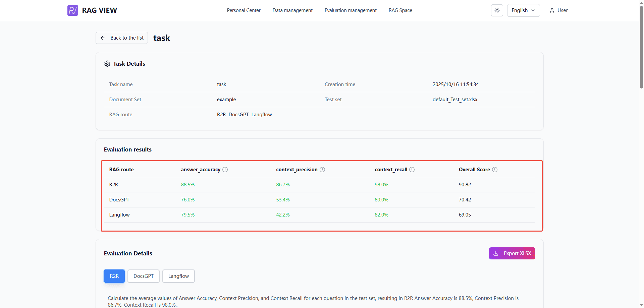Image resolution: width=644 pixels, height=308 pixels.
Task: Open the English language dropdown
Action: coord(523,10)
